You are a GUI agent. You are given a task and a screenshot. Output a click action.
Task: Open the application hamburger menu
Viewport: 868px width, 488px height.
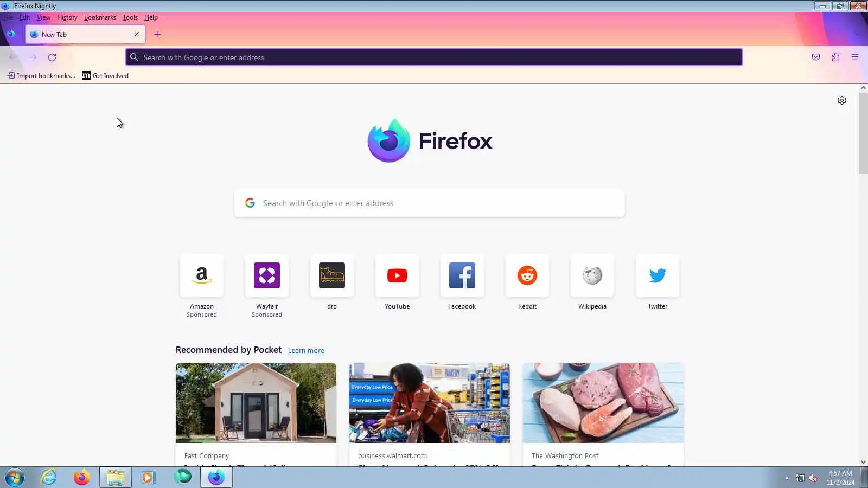click(855, 57)
